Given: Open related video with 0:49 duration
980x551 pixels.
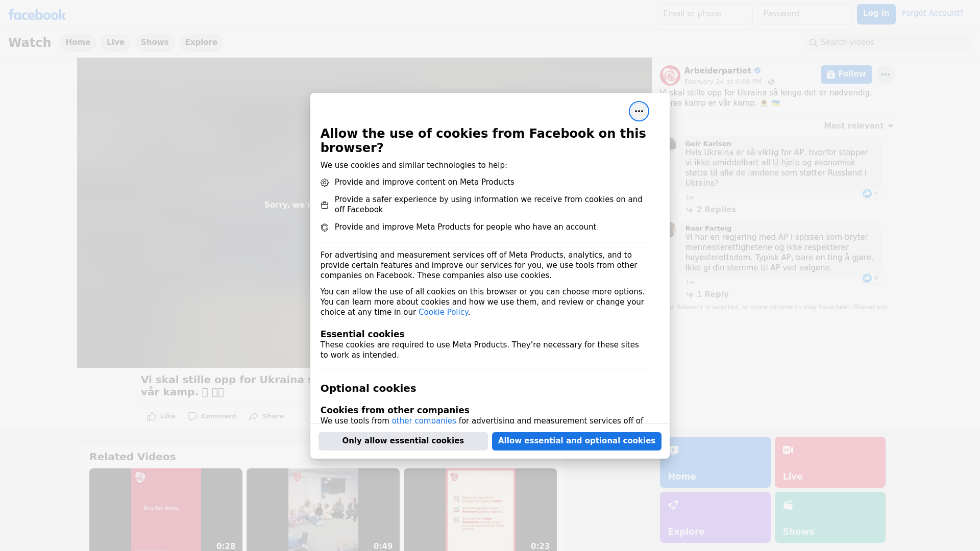Looking at the screenshot, I should click(323, 510).
